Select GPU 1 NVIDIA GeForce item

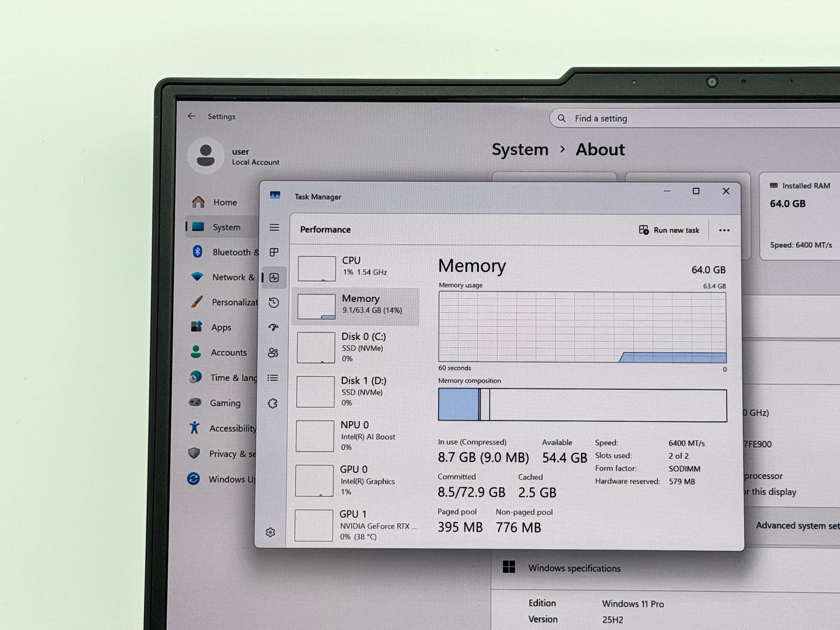coord(355,525)
